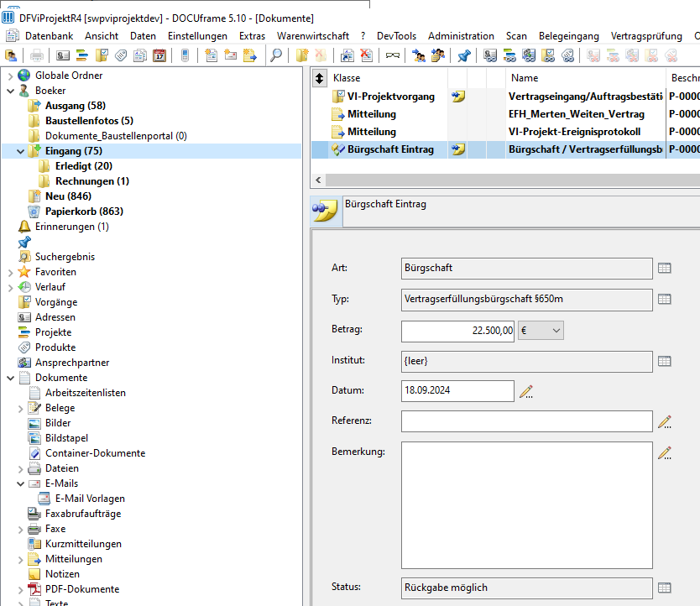This screenshot has height=606, width=700.
Task: Select the VI-Projektvorgang row
Action: (506, 97)
